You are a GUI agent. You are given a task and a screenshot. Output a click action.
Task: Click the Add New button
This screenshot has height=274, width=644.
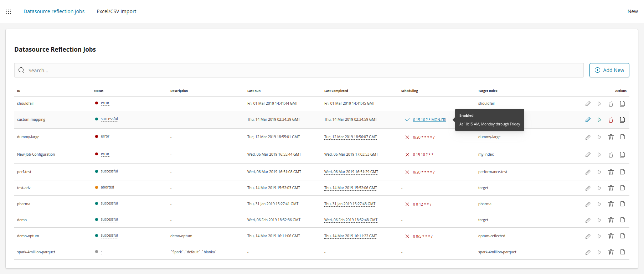[609, 70]
